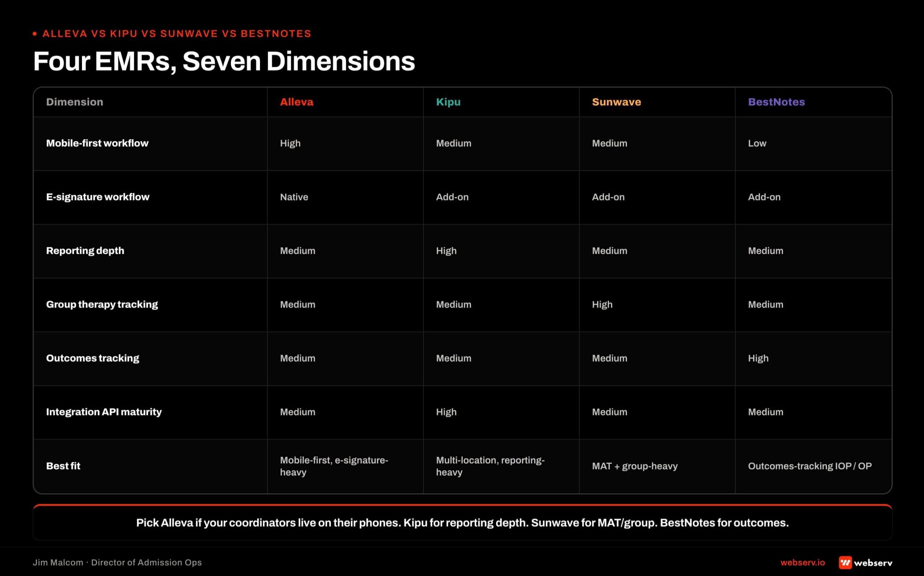Click BestNotes' 'Low' in Mobile-first workflow row
The height and width of the screenshot is (576, 924).
click(757, 143)
